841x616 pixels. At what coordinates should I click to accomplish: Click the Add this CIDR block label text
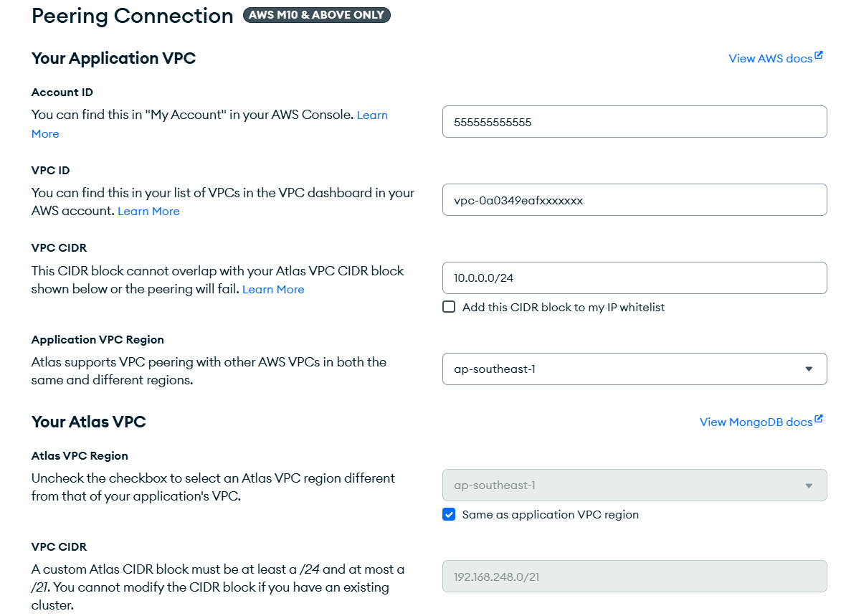click(563, 308)
